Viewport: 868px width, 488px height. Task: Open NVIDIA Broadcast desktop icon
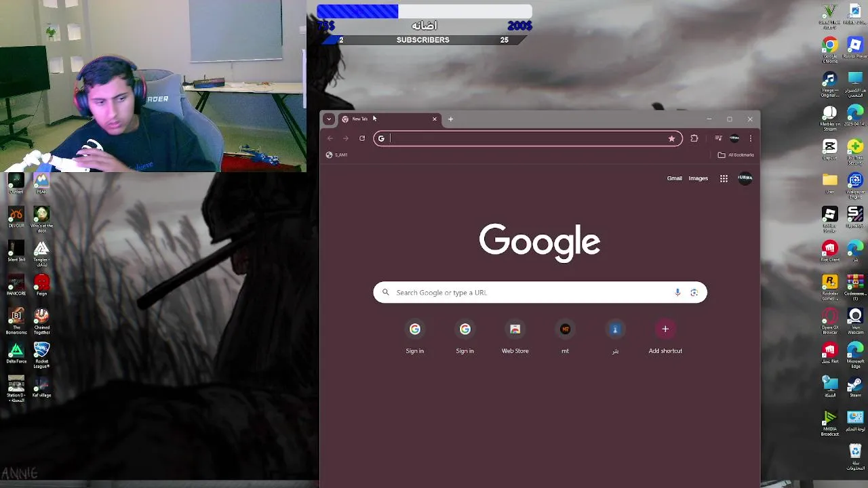[x=830, y=424]
